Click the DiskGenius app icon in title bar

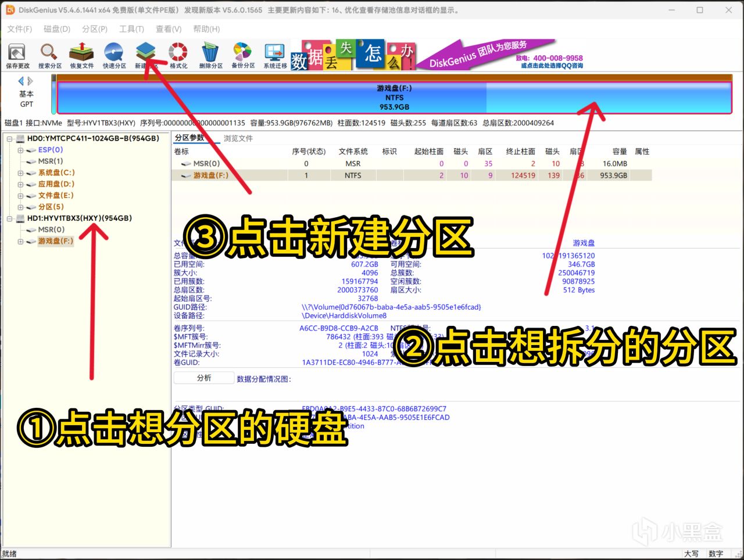coord(10,10)
